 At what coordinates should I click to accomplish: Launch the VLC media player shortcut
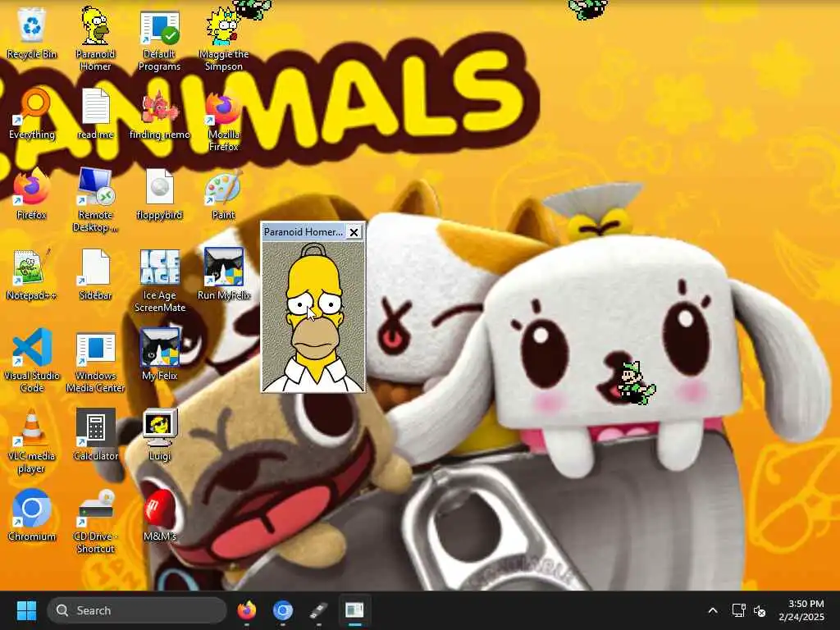32,442
